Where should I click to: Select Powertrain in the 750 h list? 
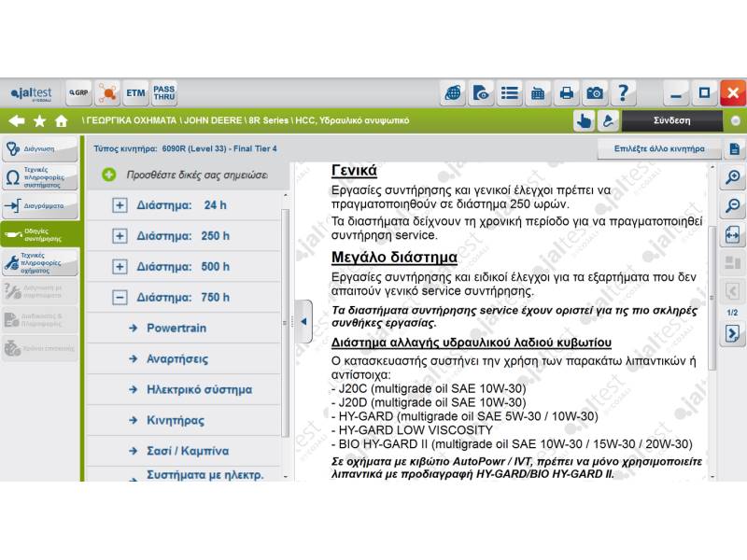176,329
